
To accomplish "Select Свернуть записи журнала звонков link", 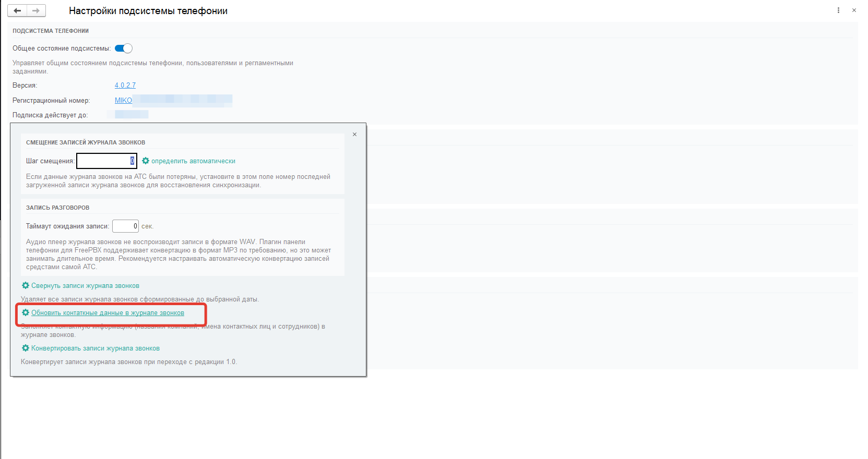I will [85, 286].
